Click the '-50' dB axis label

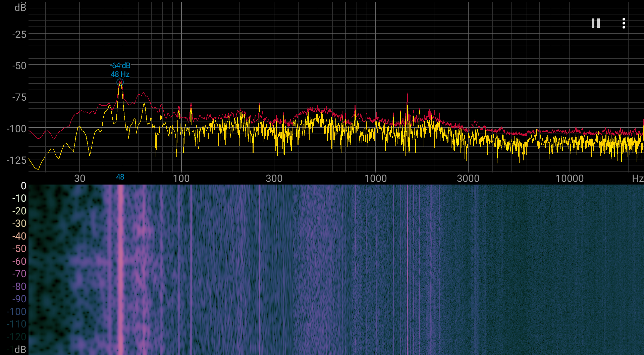pos(19,66)
